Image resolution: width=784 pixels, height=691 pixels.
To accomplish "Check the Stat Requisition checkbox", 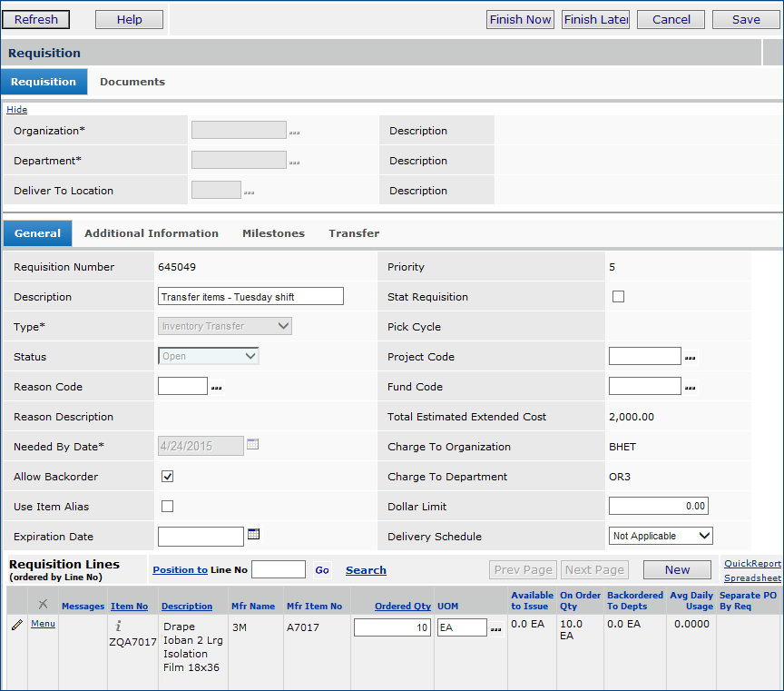I will click(x=619, y=296).
